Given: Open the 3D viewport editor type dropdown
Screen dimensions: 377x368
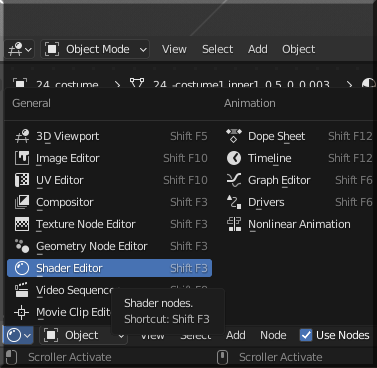Looking at the screenshot, I should (x=20, y=49).
